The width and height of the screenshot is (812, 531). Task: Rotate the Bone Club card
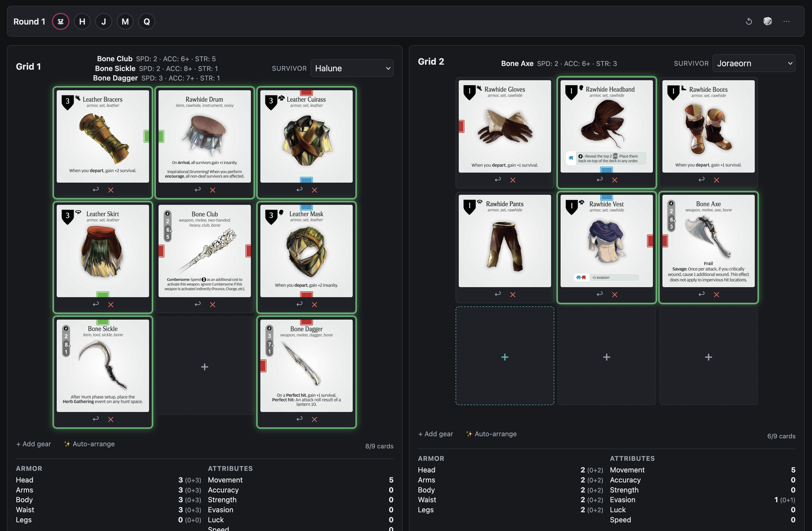[x=197, y=304]
